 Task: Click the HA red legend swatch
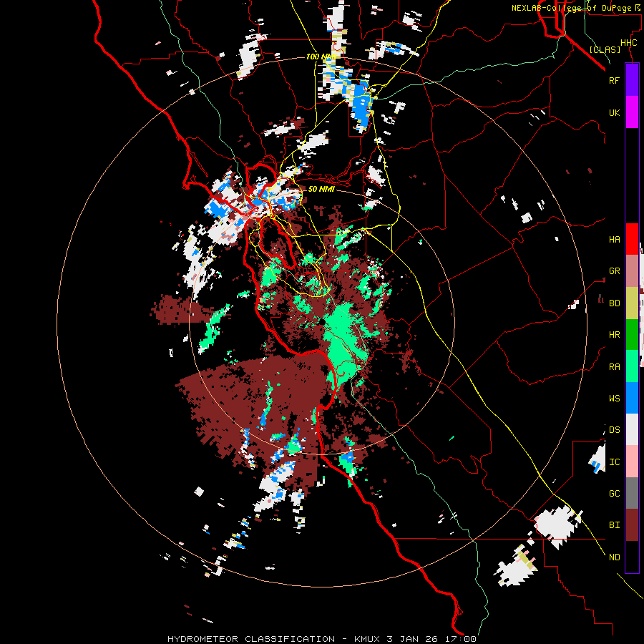click(632, 239)
